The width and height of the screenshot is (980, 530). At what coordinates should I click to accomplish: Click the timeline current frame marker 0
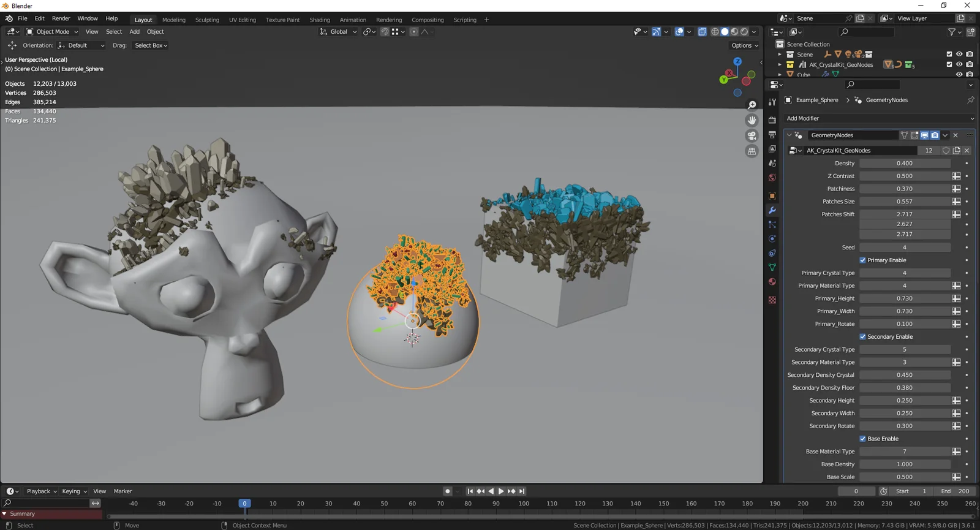coord(244,504)
